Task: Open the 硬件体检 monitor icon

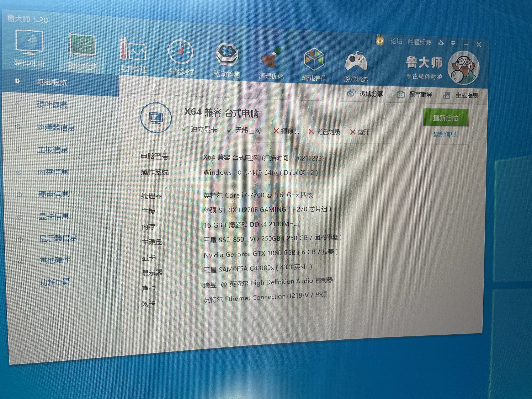Action: pyautogui.click(x=29, y=42)
